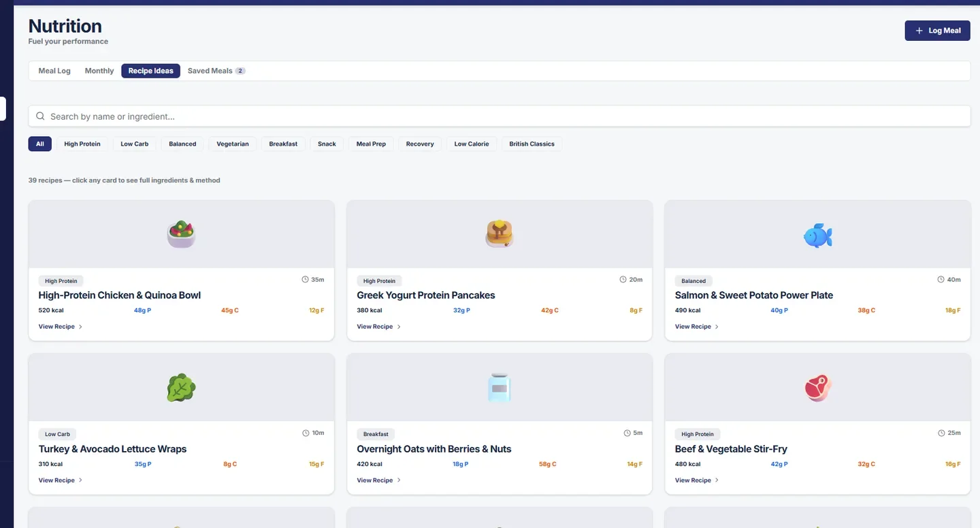The width and height of the screenshot is (980, 528).
Task: Click the Overnight Oats with Berries & Nuts title
Action: (x=434, y=449)
